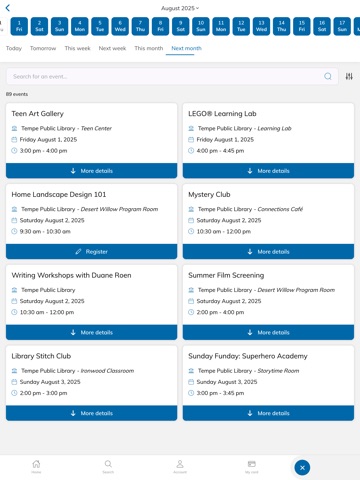Click the clock icon on Library Stitch Club
Viewport: 360px width, 480px height.
pos(14,393)
